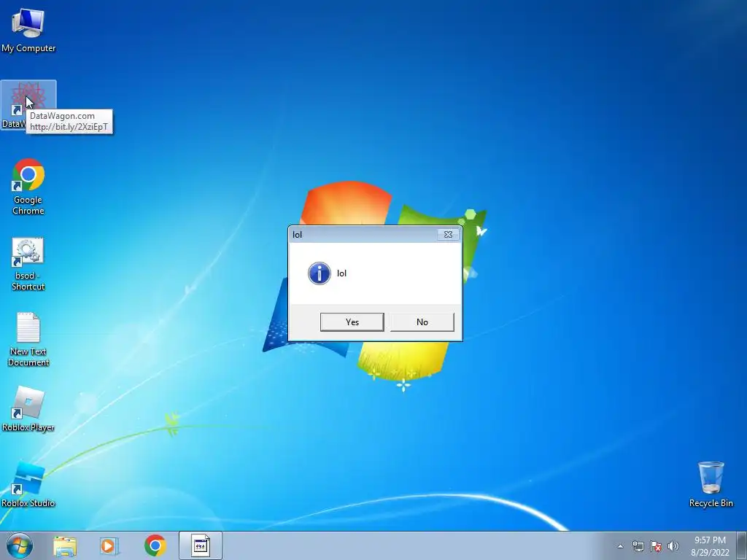Launch Windows Media Player from taskbar
This screenshot has width=747, height=560.
109,545
